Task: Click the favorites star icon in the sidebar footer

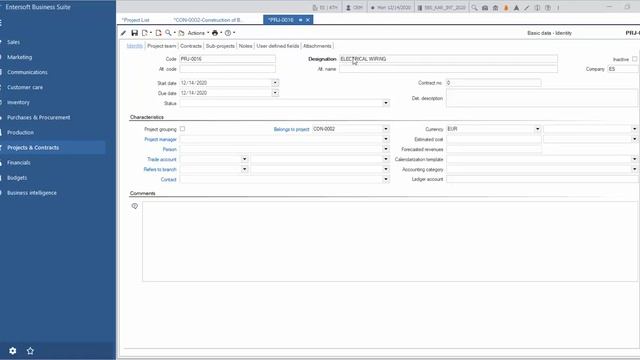Action: click(x=30, y=351)
